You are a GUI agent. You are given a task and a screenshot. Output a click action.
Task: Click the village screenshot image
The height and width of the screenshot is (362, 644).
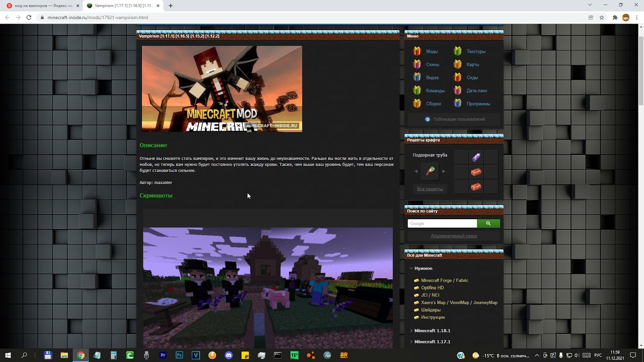click(268, 288)
